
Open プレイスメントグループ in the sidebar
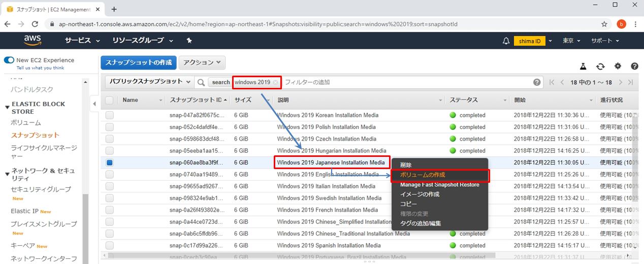coord(44,224)
